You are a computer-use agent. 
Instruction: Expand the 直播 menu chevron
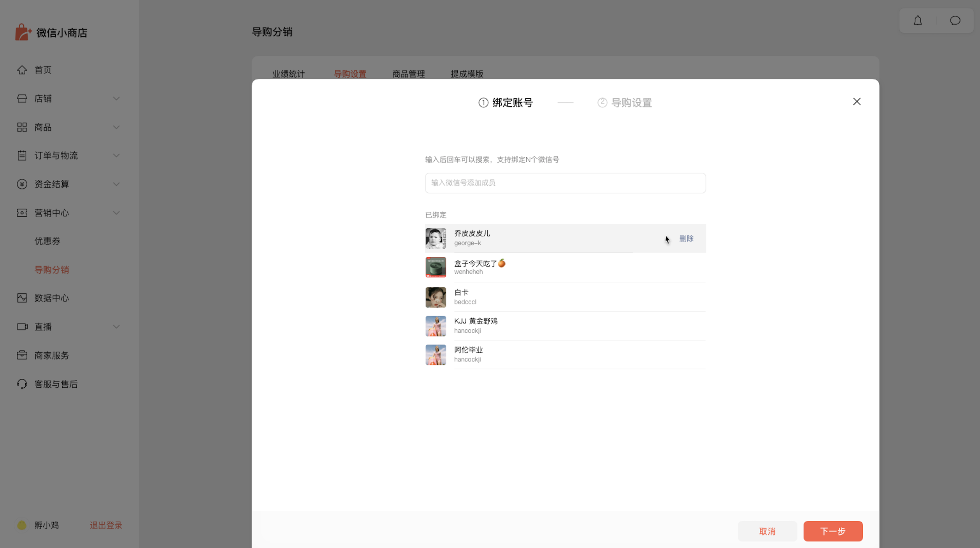[116, 327]
